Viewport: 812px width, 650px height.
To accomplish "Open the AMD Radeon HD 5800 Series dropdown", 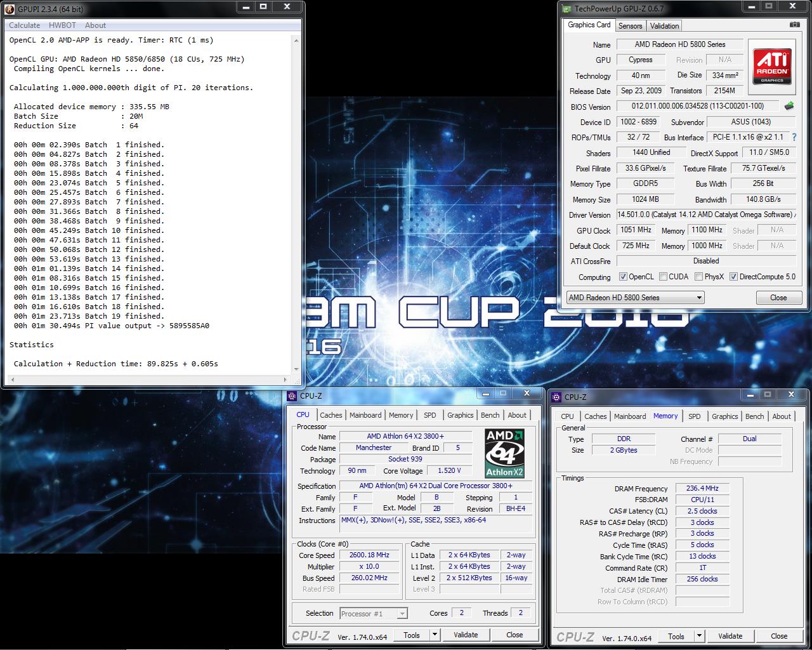I will point(635,298).
